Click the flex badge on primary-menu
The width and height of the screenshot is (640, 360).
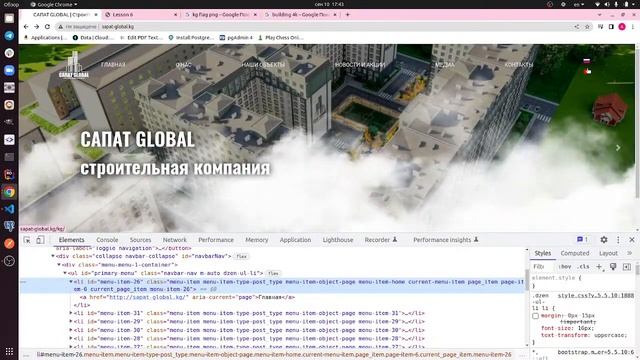click(x=273, y=273)
